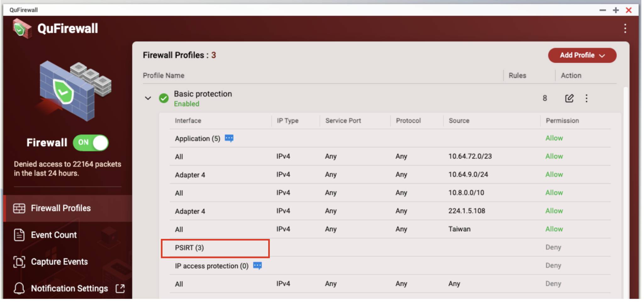Open the Add Profile dropdown
644x303 pixels.
582,55
